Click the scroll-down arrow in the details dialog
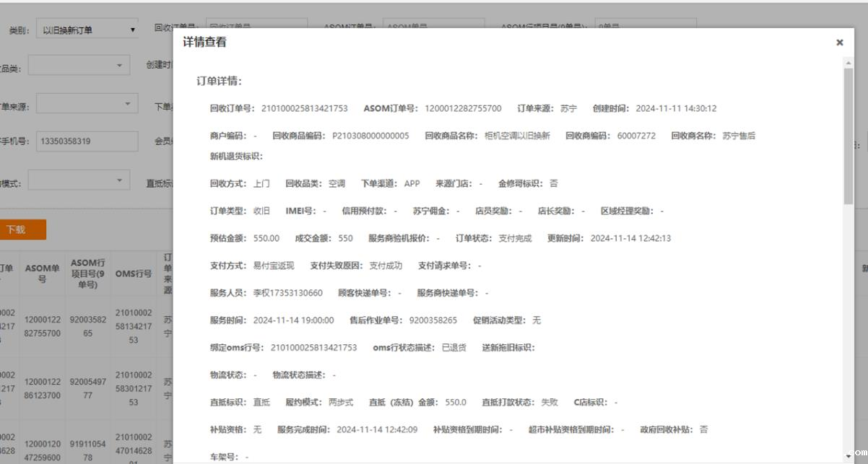 [x=848, y=456]
